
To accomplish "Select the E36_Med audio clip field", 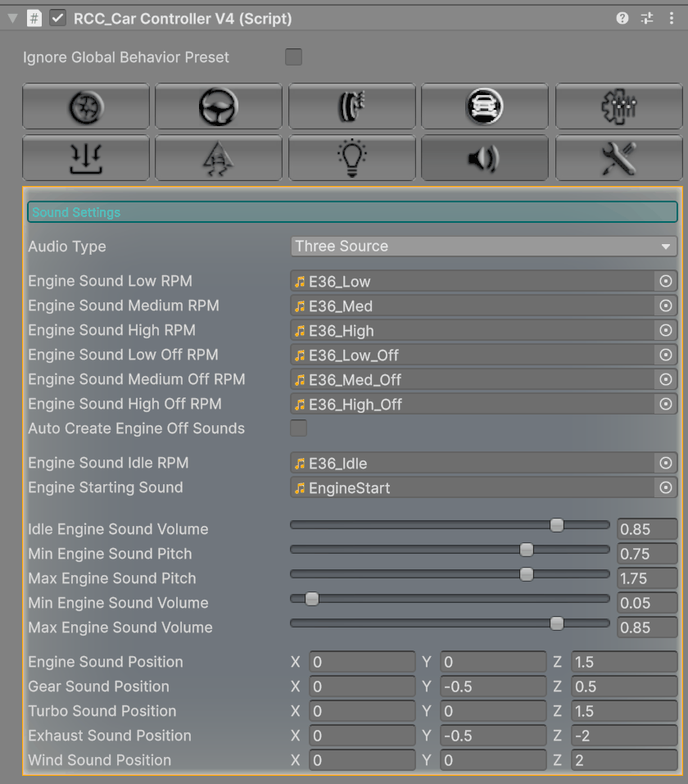I will point(472,306).
